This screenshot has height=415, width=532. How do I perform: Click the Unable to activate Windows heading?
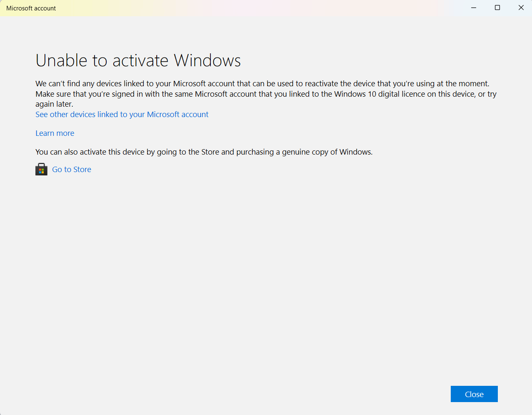(x=138, y=60)
